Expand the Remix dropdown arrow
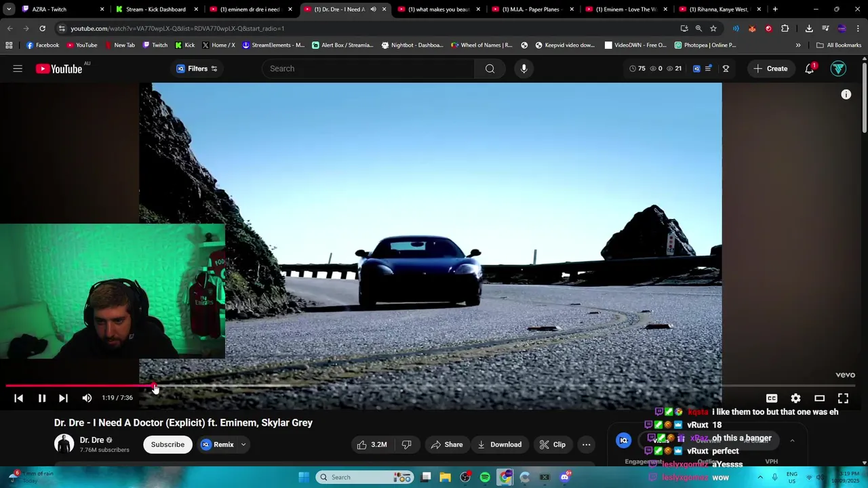Image resolution: width=868 pixels, height=488 pixels. [243, 445]
